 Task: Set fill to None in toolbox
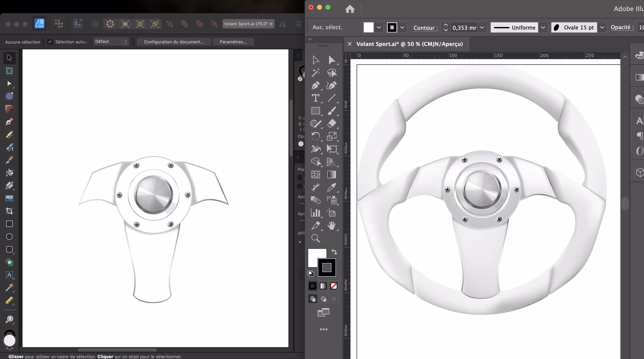334,286
